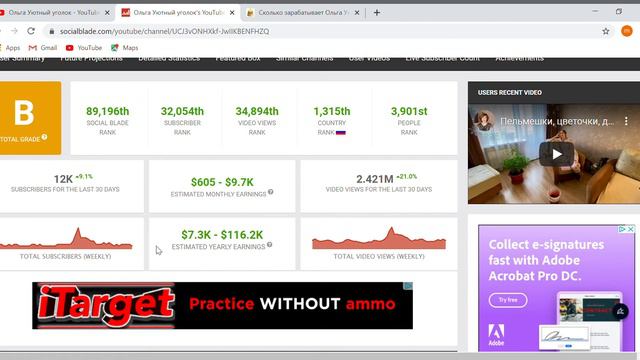Screen dimensions: 640x360
Task: Bookmark this page with star icon
Action: [606, 31]
